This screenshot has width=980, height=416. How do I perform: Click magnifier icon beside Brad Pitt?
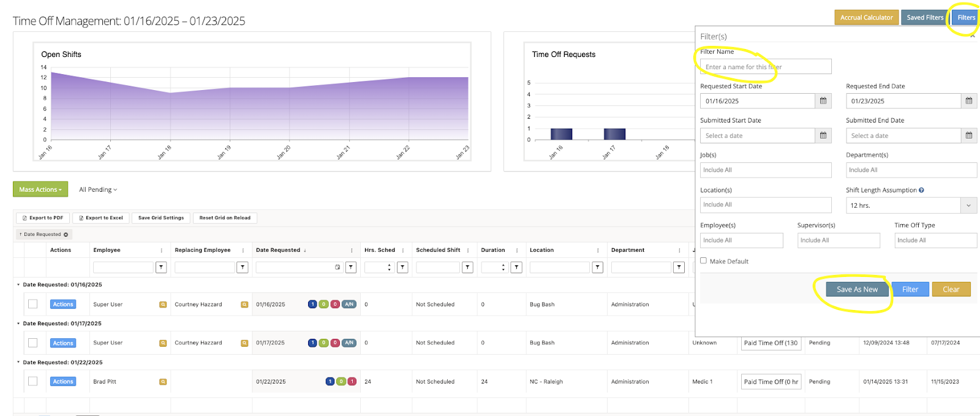point(163,382)
